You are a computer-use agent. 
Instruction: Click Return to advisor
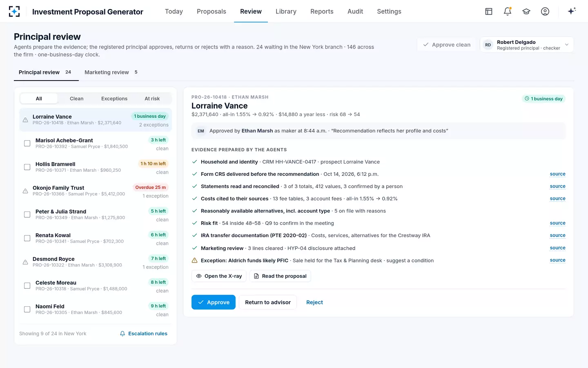[268, 302]
